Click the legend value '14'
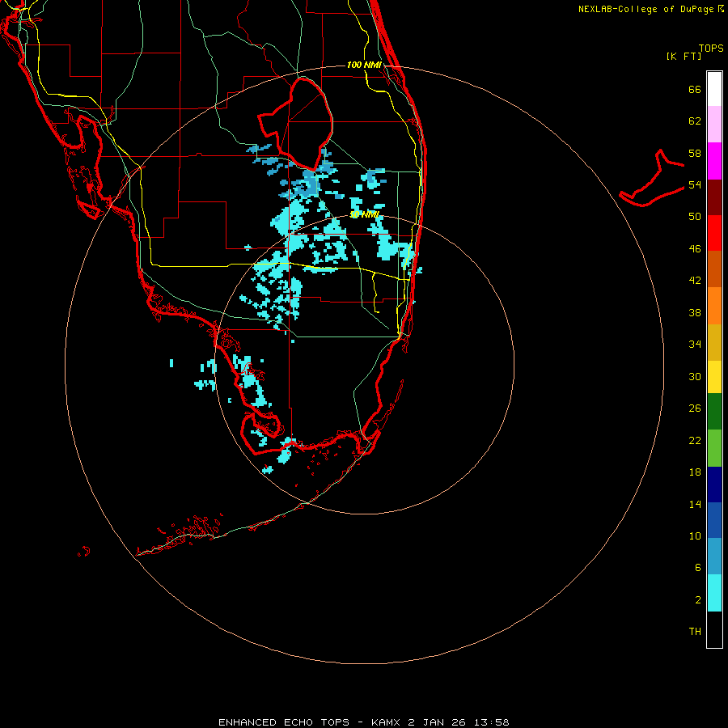728x728 pixels. (x=695, y=504)
